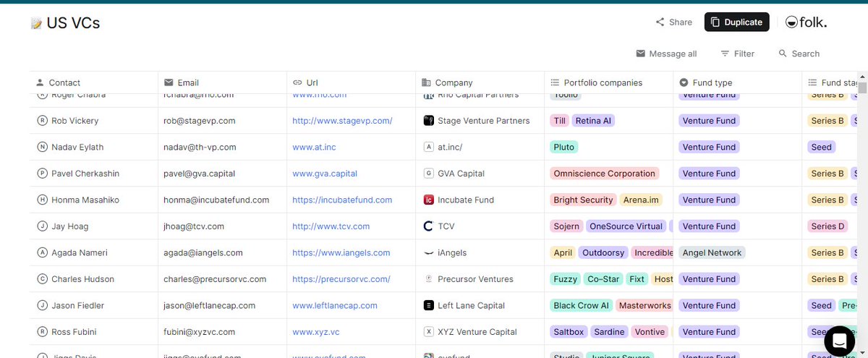Click avatar icon for Pavel Cherkashin
The image size is (868, 358).
[41, 174]
